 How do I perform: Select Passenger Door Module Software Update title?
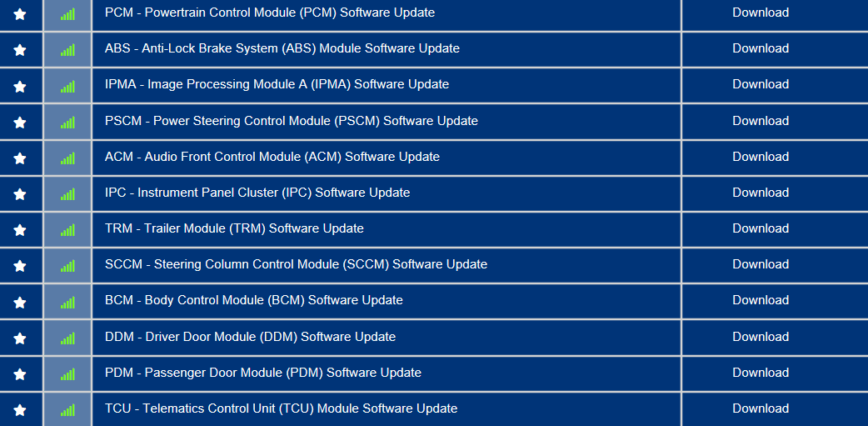263,373
